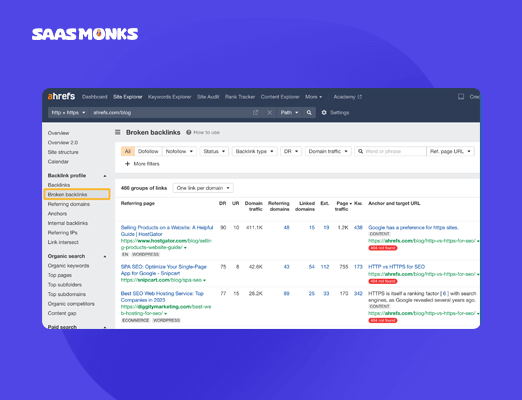The image size is (522, 400).
Task: Open Nofollow filter dropdown
Action: point(179,151)
